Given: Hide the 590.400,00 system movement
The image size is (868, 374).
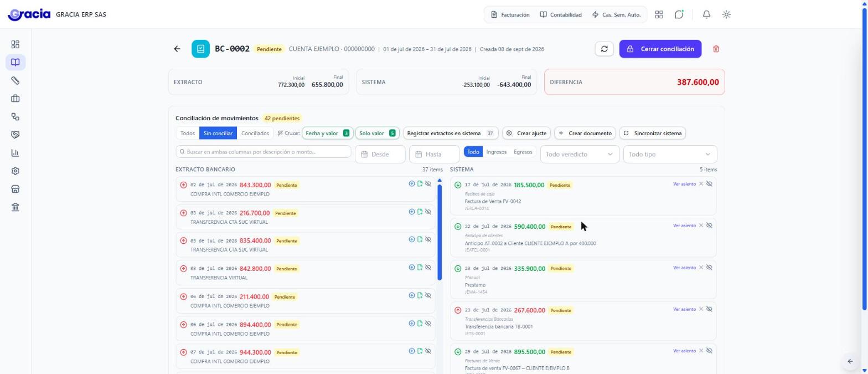Looking at the screenshot, I should click(709, 226).
